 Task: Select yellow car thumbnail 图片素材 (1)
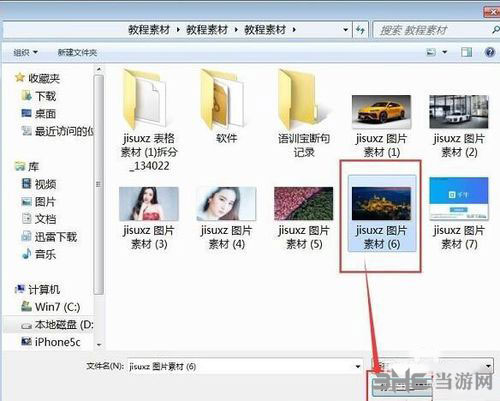click(382, 112)
